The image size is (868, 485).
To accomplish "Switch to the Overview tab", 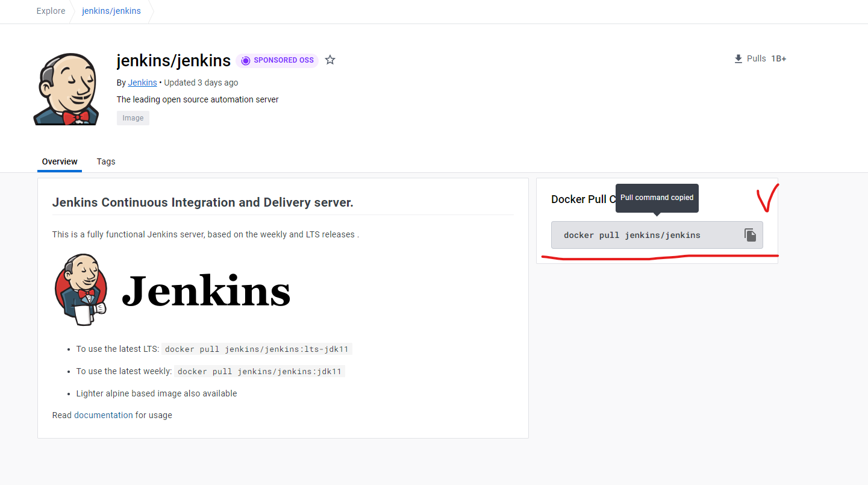I will [60, 161].
